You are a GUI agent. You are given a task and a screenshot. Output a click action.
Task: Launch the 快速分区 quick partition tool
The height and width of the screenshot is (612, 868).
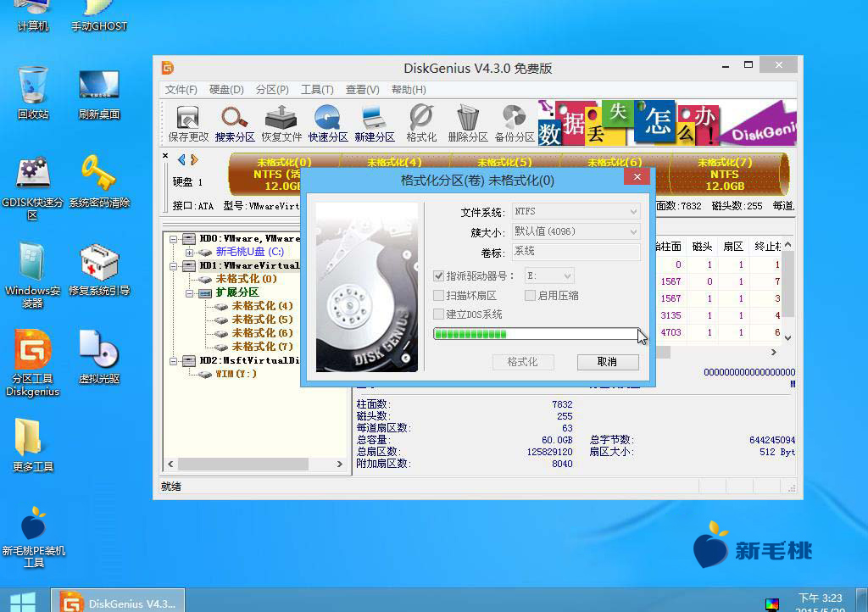point(328,124)
